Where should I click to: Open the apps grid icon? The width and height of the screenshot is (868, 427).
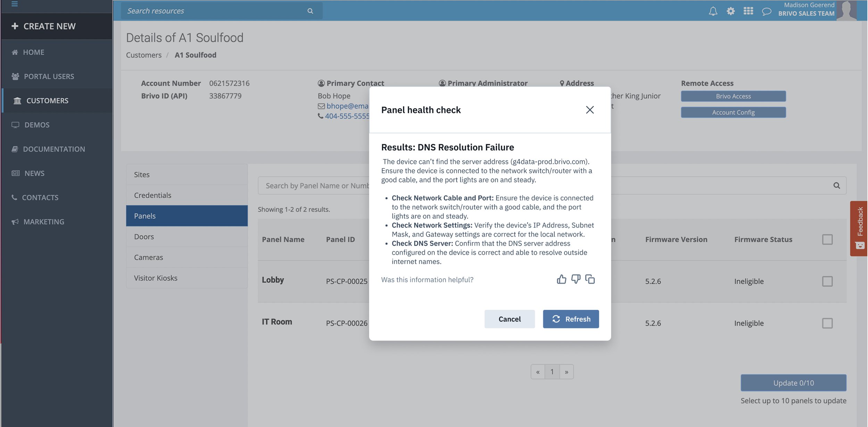click(748, 11)
